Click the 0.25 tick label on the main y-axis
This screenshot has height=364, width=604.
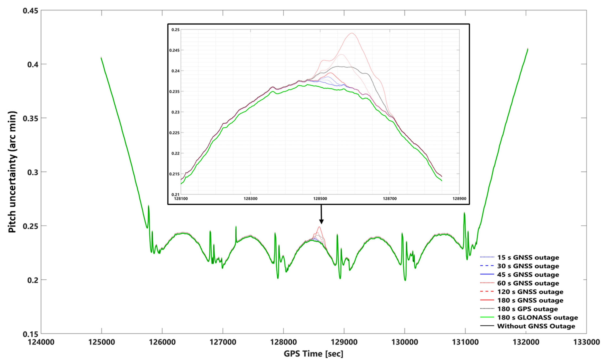pos(30,226)
